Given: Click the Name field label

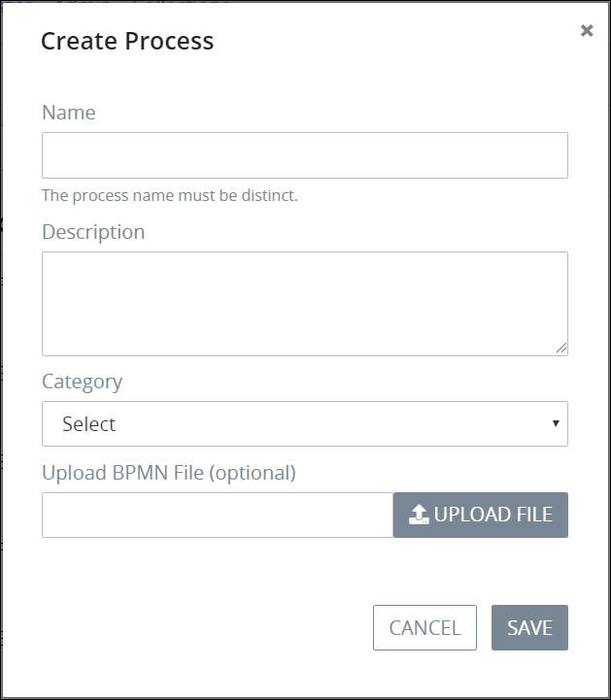Looking at the screenshot, I should (x=69, y=113).
